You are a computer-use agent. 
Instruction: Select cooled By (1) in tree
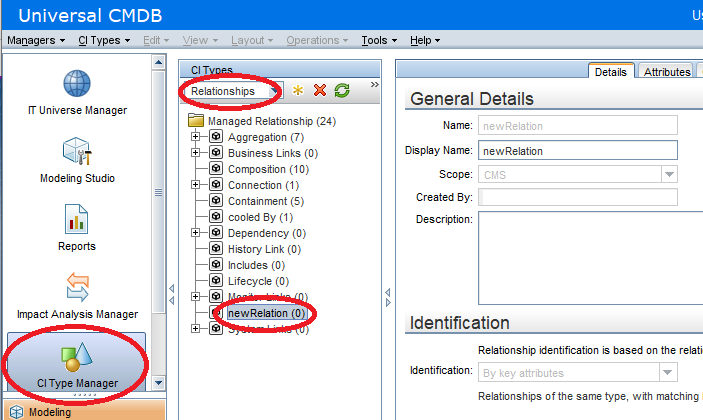[260, 217]
